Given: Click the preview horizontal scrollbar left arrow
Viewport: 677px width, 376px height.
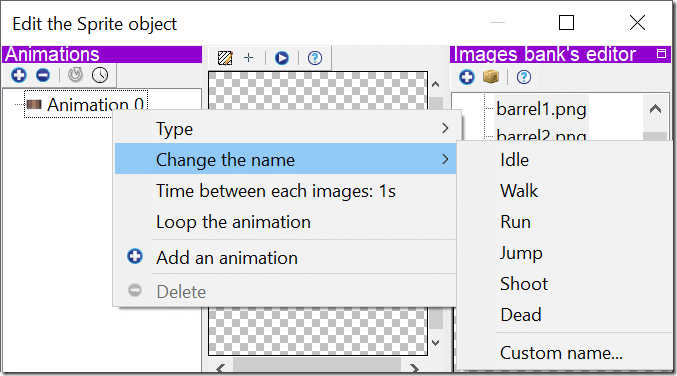Looking at the screenshot, I should [x=221, y=368].
